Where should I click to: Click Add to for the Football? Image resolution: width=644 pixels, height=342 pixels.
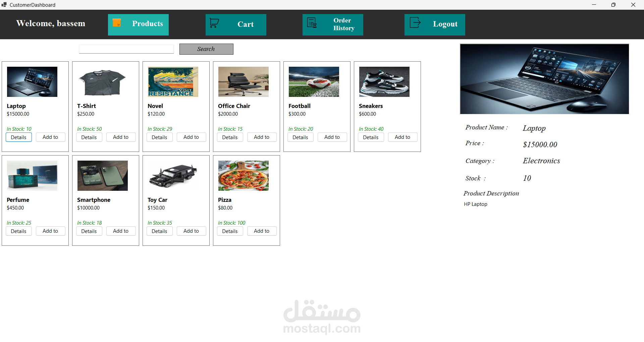(x=332, y=137)
